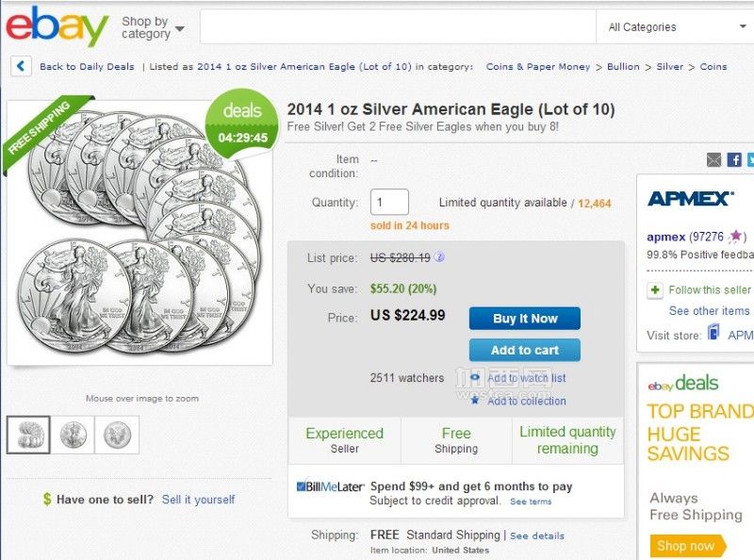Click the eBay search text box
Image resolution: width=754 pixels, height=560 pixels.
[x=398, y=27]
